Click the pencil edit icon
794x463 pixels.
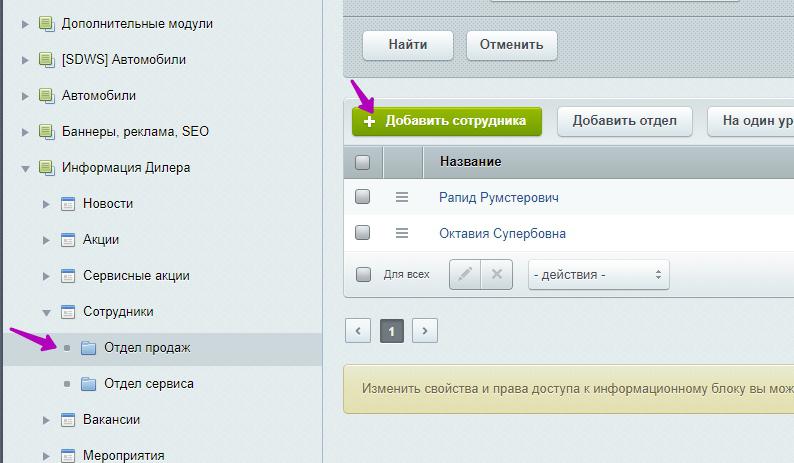(x=465, y=275)
